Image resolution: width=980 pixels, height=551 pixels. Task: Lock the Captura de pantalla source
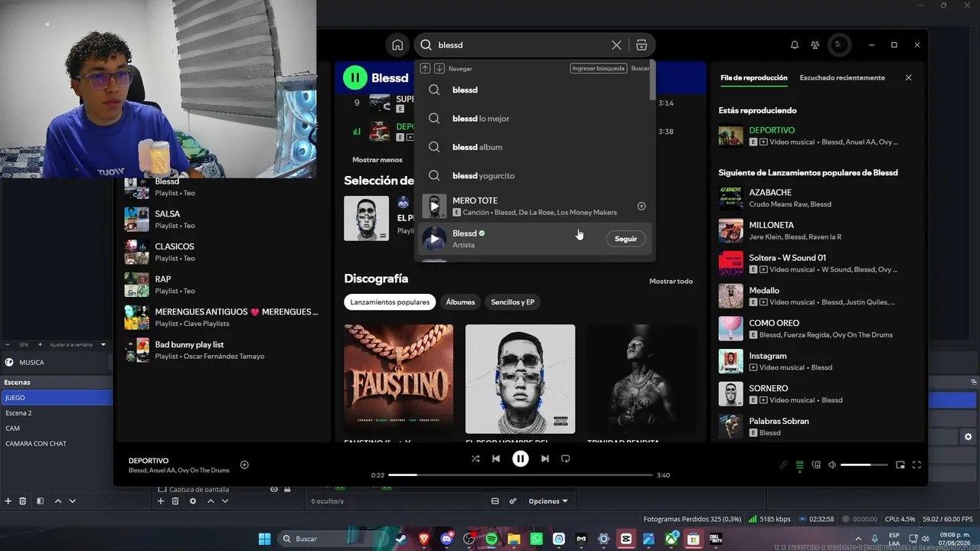click(x=287, y=489)
